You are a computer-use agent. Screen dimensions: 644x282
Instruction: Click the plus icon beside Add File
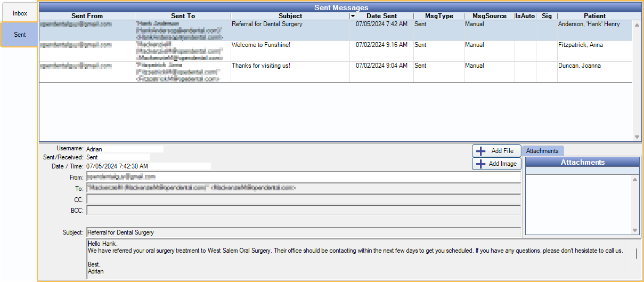pyautogui.click(x=480, y=151)
